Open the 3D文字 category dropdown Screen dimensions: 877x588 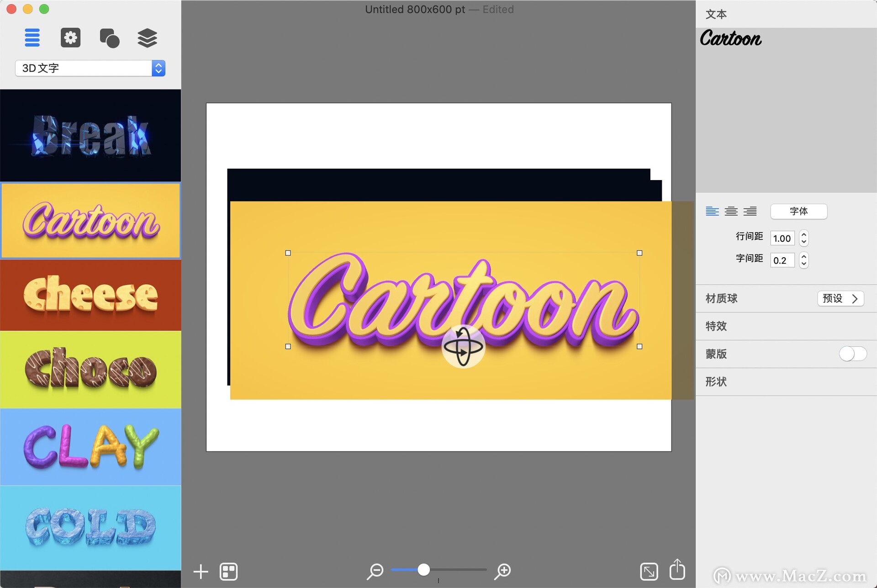90,68
